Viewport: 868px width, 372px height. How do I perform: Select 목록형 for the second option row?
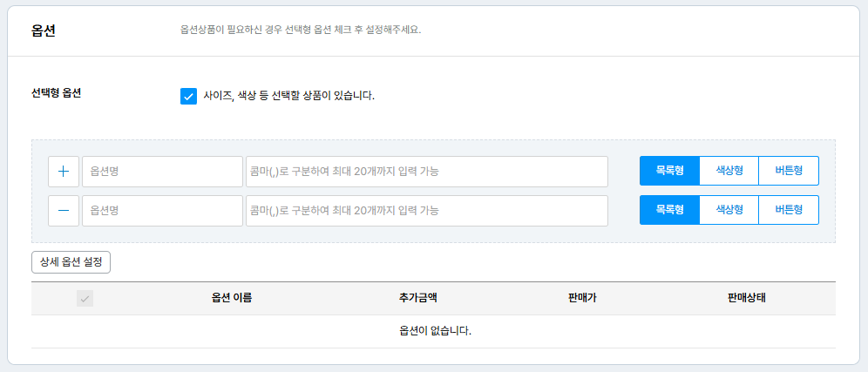[x=669, y=210]
